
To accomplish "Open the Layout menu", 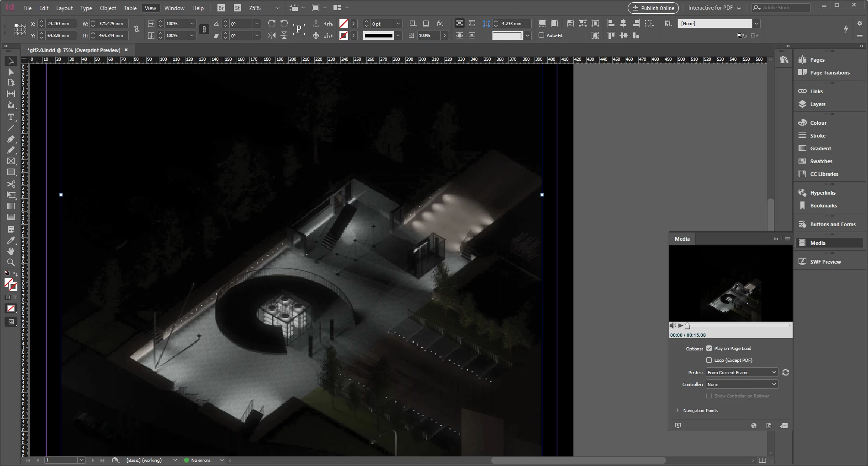I will click(64, 8).
